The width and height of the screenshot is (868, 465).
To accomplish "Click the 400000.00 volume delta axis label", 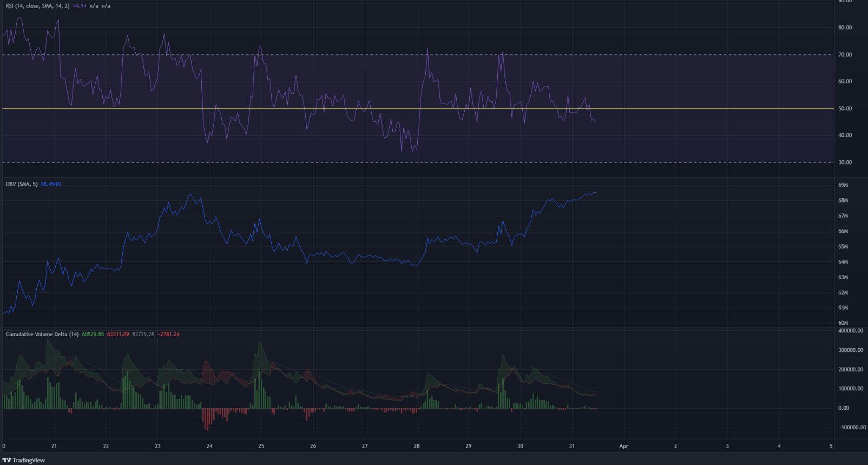I will pyautogui.click(x=851, y=330).
